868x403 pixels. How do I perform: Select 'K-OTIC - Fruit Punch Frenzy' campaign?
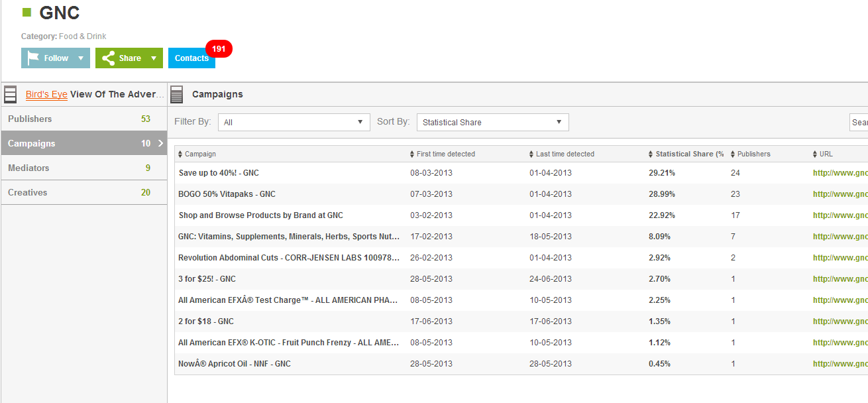289,343
